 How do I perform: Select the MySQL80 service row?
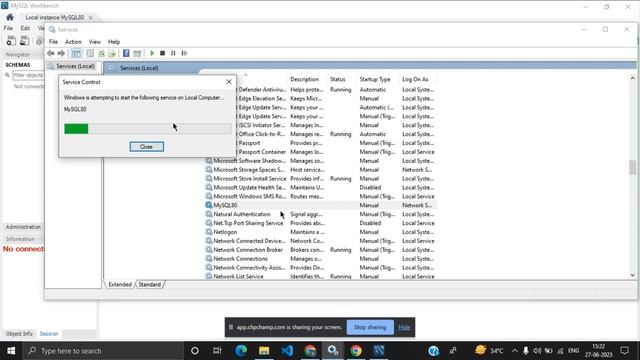pyautogui.click(x=320, y=205)
